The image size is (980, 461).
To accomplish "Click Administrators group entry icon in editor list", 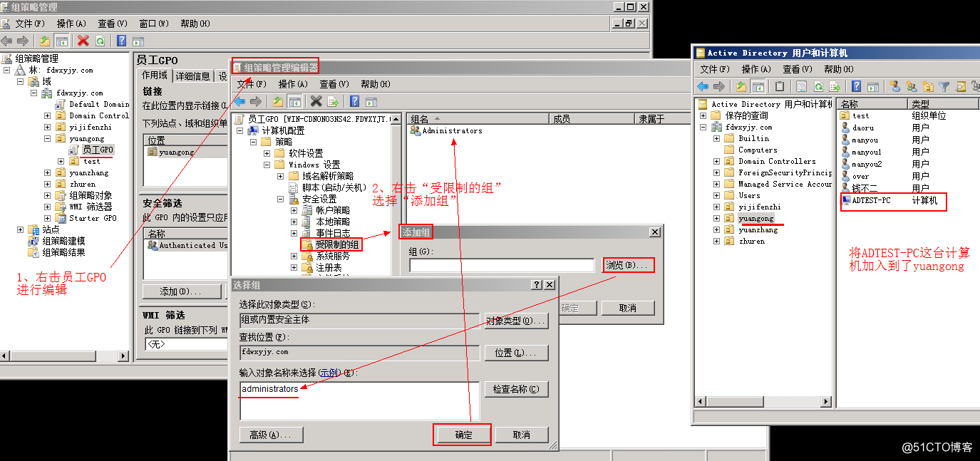I will 416,131.
